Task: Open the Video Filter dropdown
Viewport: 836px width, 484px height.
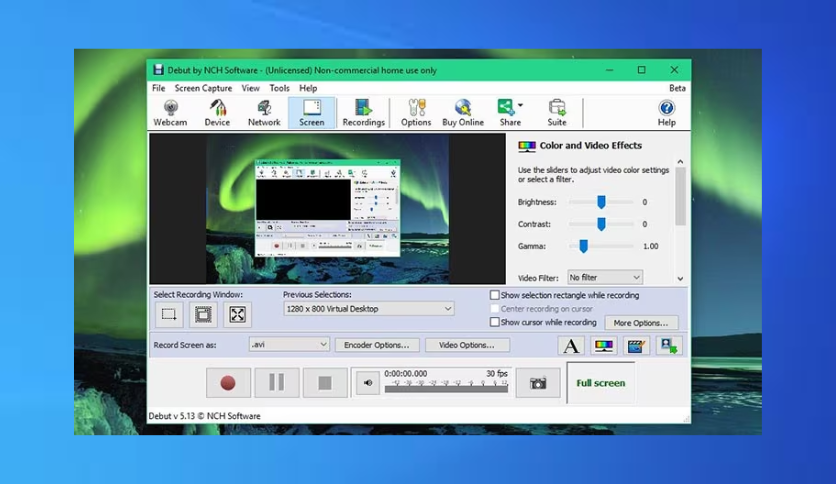Action: click(x=605, y=277)
